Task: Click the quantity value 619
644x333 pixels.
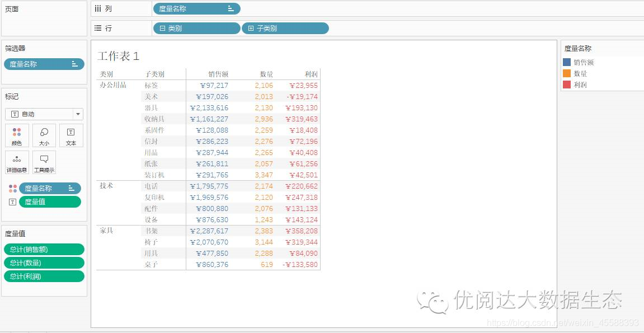Action: tap(267, 264)
